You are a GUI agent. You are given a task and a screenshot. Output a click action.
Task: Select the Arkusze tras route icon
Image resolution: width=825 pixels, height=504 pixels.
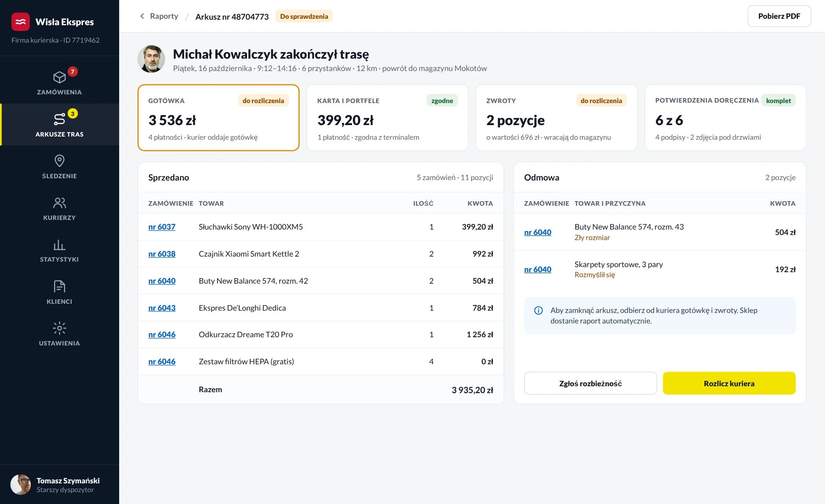point(60,119)
